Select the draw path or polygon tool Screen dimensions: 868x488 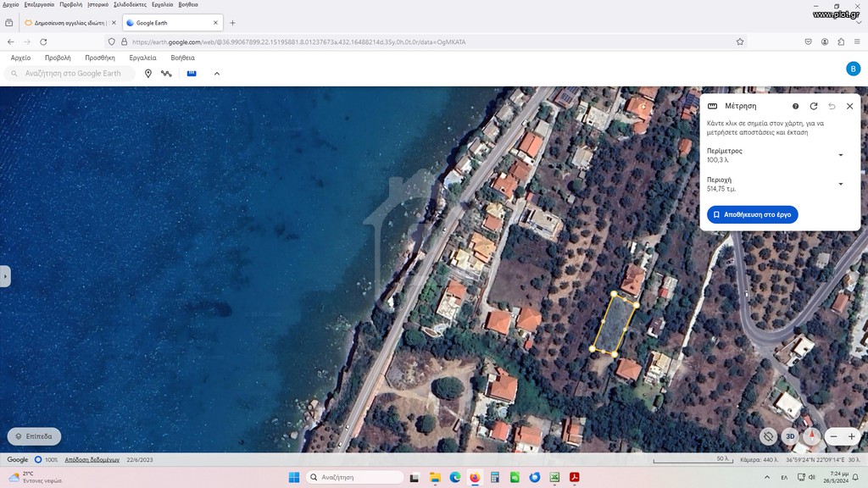coord(167,74)
